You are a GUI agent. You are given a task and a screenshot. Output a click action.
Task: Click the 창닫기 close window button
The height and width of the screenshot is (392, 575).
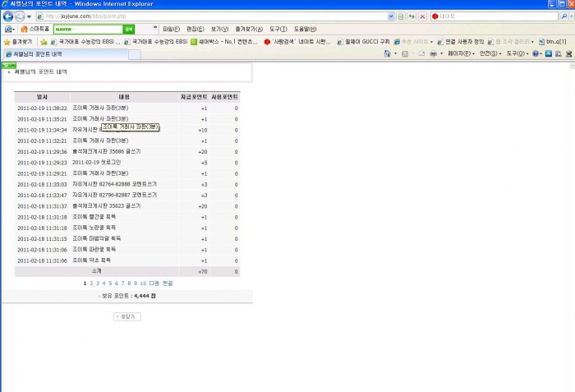127,316
